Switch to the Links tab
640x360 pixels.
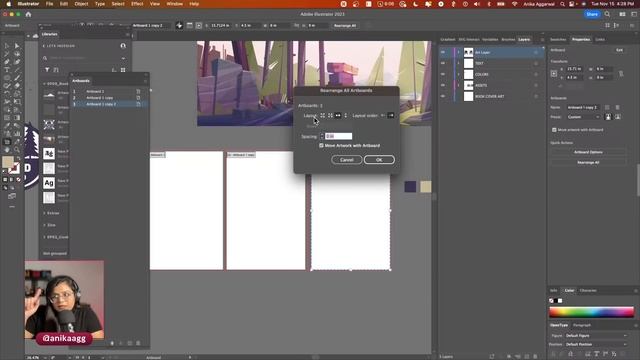point(600,40)
